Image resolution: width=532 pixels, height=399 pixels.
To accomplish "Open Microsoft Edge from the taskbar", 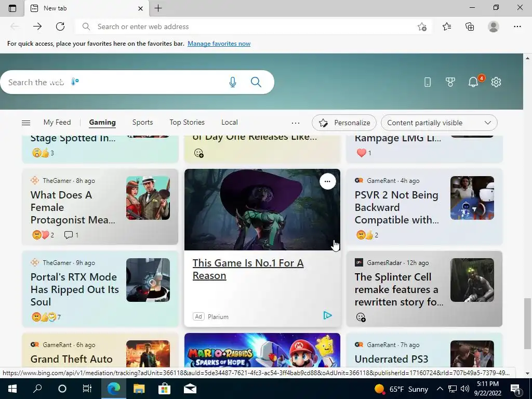I will point(114,389).
